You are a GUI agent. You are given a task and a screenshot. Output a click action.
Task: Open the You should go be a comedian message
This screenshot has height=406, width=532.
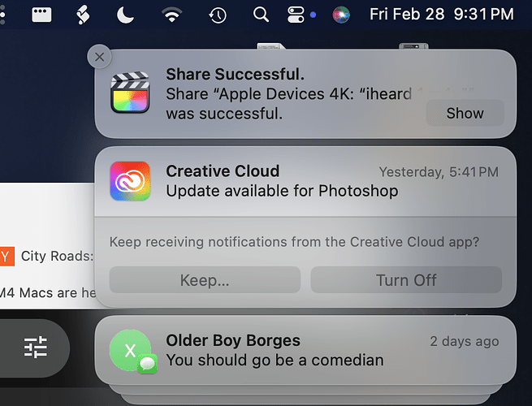(x=305, y=350)
